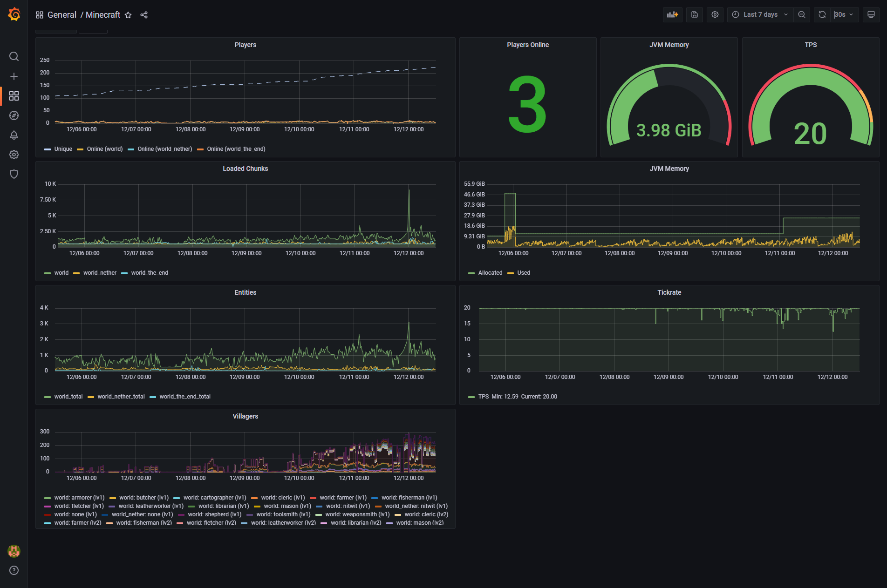This screenshot has height=588, width=887.
Task: Toggle the Unique series in Players legend
Action: (x=63, y=149)
